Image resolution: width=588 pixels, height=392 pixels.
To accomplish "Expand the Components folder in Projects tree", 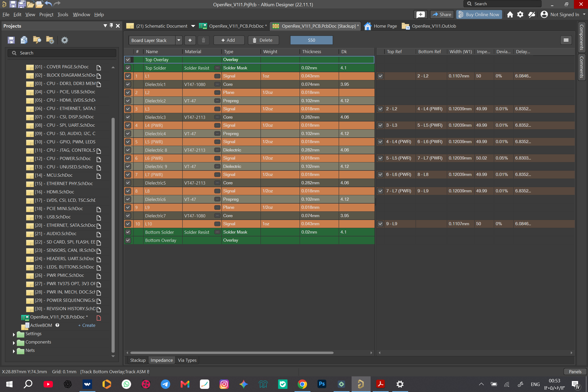I will point(14,343).
